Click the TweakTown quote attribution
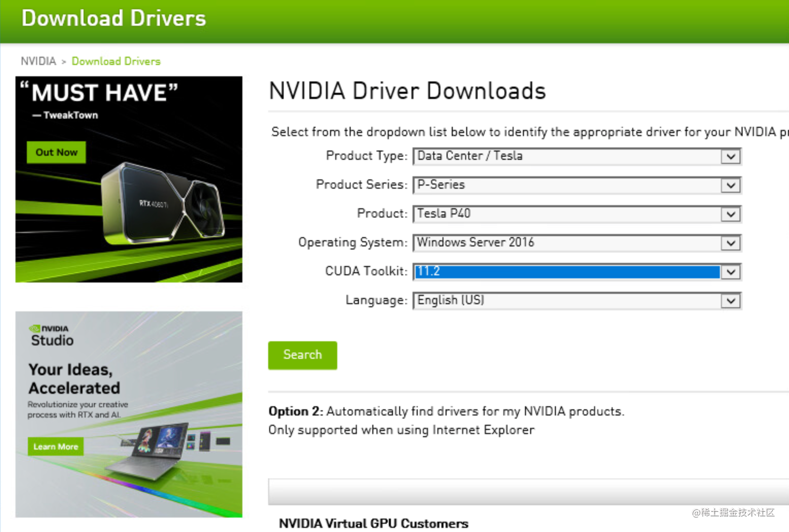The height and width of the screenshot is (532, 789). click(x=65, y=115)
